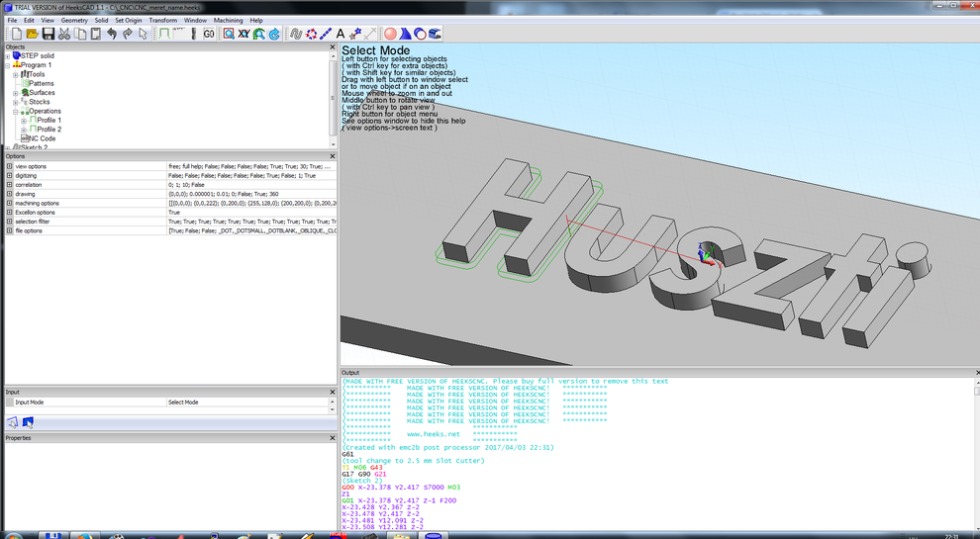Close the Options panel
The image size is (980, 539).
[332, 156]
